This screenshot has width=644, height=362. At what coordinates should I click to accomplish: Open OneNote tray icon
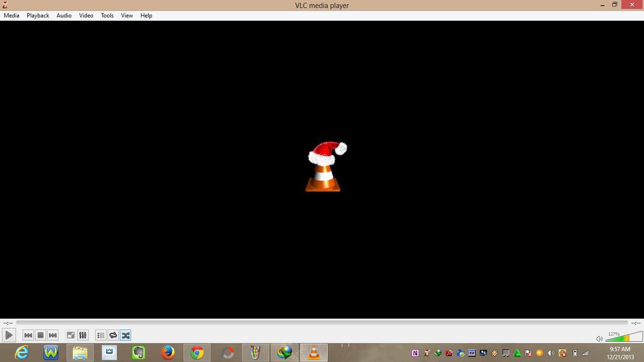coord(415,353)
